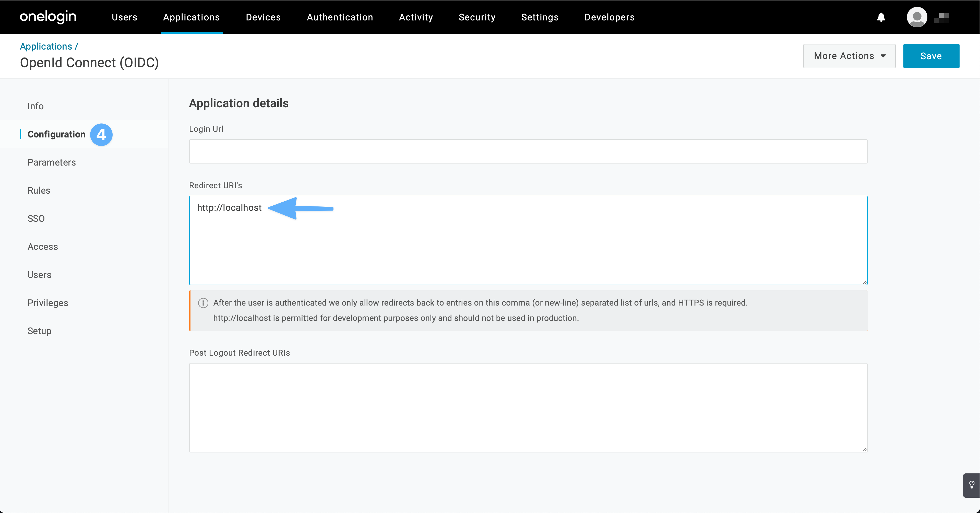Select the Info sidebar tab
Image resolution: width=980 pixels, height=513 pixels.
tap(35, 106)
